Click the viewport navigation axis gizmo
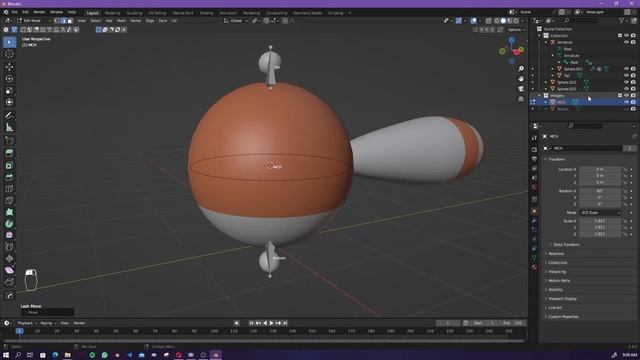 pos(511,50)
